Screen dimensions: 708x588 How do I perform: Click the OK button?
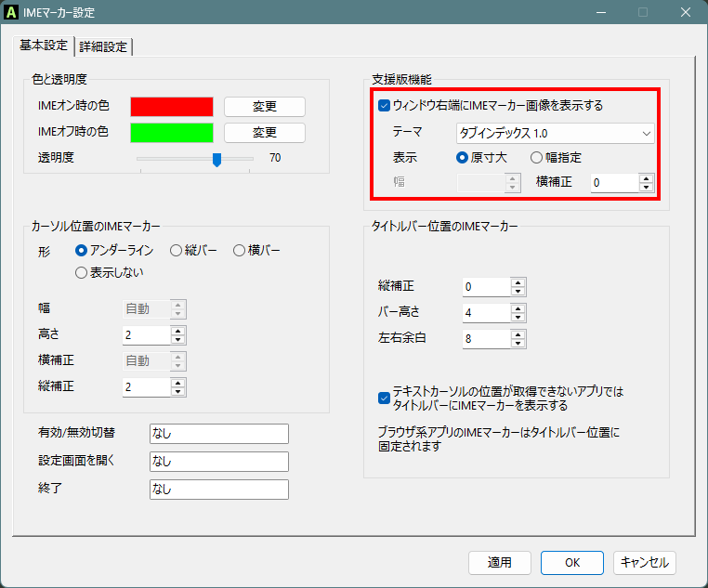click(x=572, y=563)
